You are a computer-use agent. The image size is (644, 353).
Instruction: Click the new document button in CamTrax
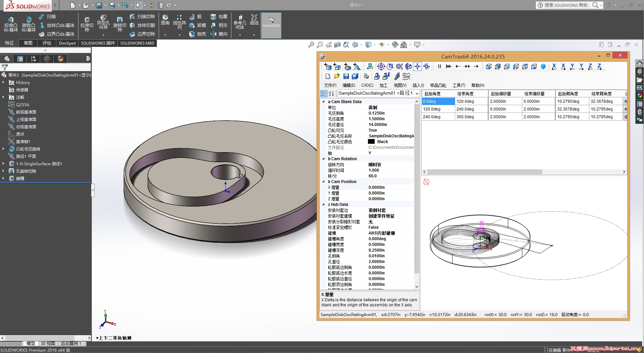click(x=328, y=76)
